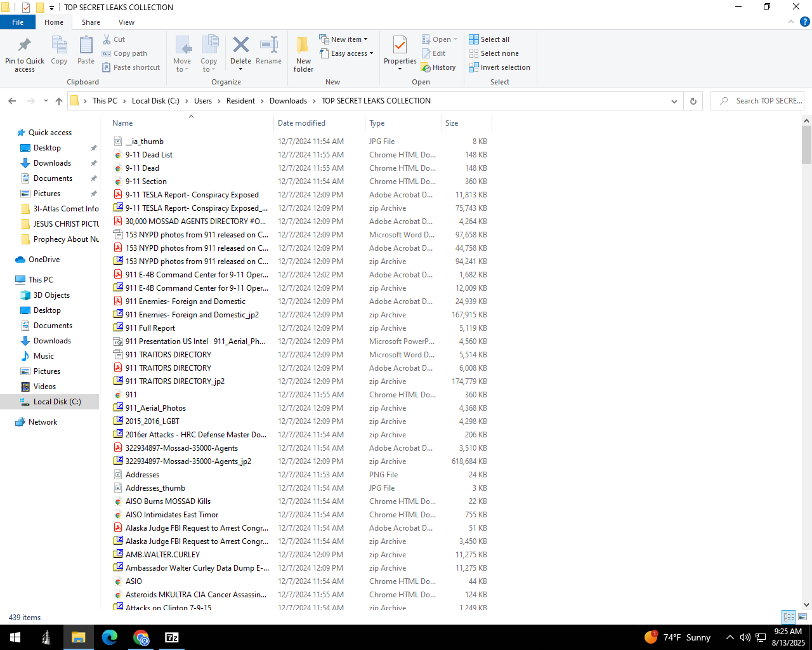
Task: Sort files by the Size column
Action: (x=466, y=123)
